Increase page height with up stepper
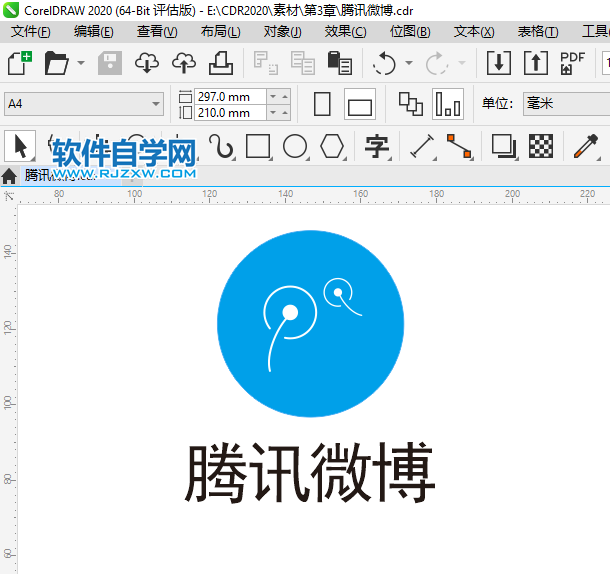The height and width of the screenshot is (574, 610). pos(285,113)
